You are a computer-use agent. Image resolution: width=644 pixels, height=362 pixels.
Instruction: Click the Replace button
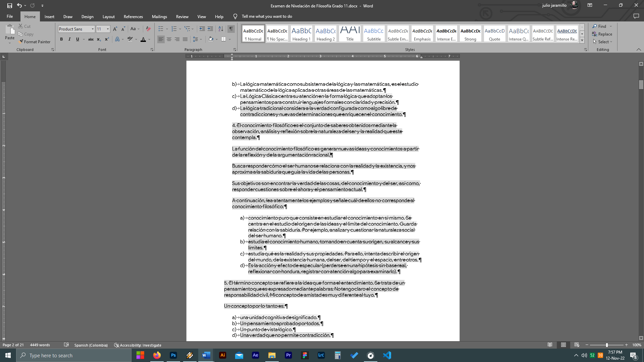click(602, 34)
